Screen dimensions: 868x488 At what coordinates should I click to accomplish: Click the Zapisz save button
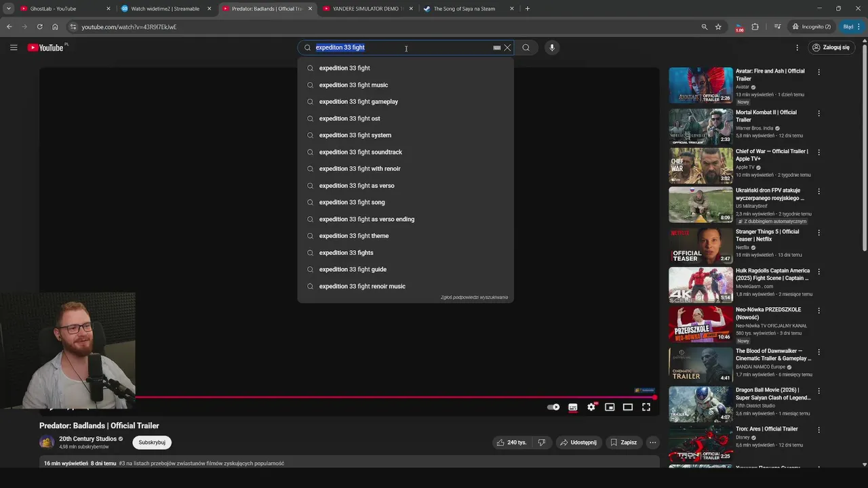(624, 443)
